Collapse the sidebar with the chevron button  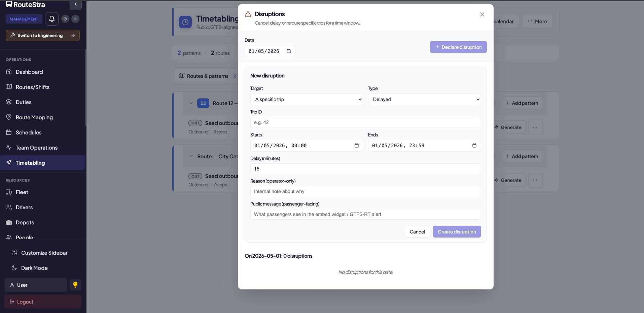point(76,4)
